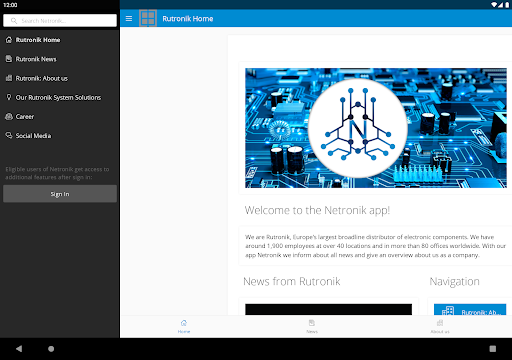This screenshot has width=512, height=360.
Task: Click the Netronik circuit board banner image
Action: [376, 128]
